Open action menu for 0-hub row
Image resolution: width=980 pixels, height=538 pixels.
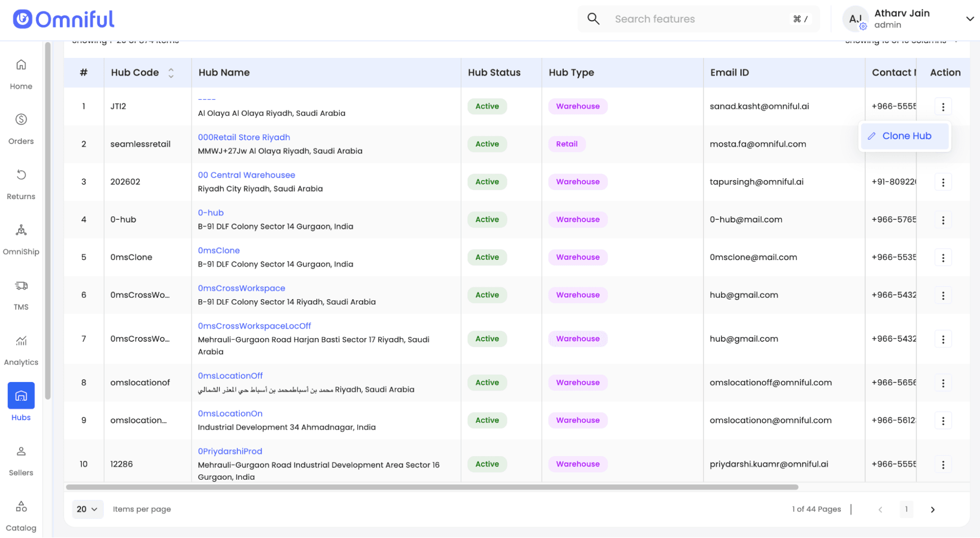point(943,220)
